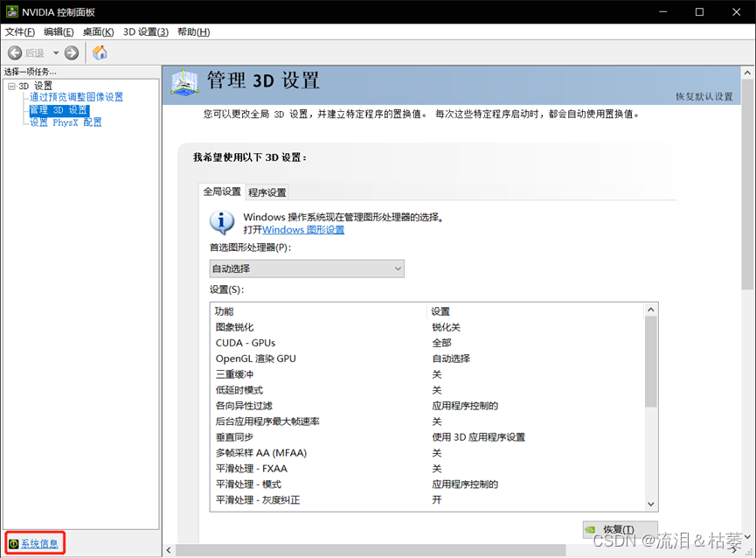Open the 3D 设置(3) menu

point(146,31)
